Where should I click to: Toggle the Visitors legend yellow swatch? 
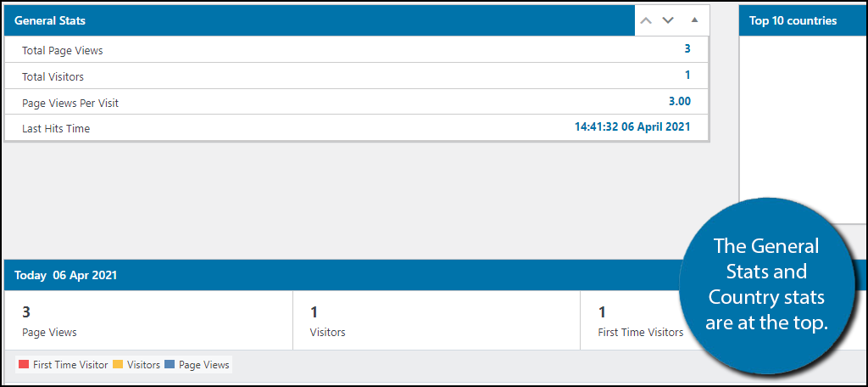coord(119,365)
